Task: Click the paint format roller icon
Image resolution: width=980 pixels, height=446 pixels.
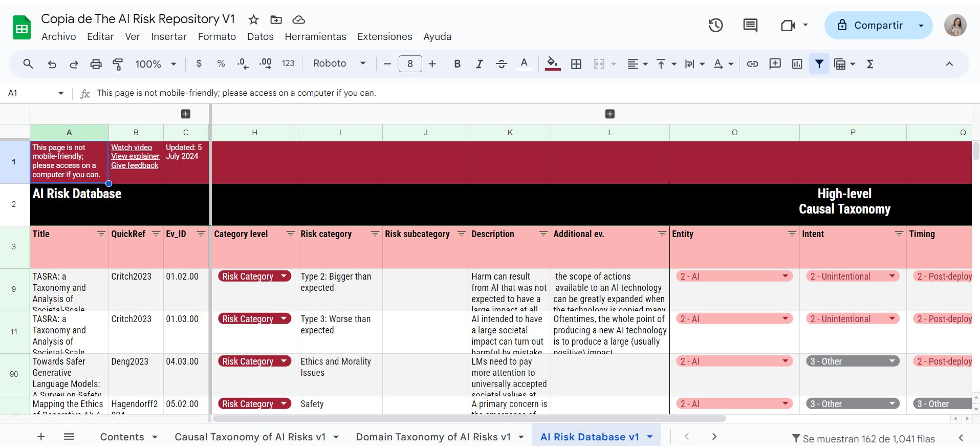Action: pyautogui.click(x=118, y=64)
